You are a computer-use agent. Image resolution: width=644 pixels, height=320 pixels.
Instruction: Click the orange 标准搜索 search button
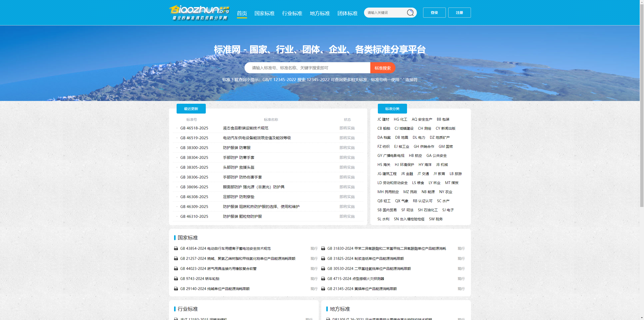tap(382, 68)
